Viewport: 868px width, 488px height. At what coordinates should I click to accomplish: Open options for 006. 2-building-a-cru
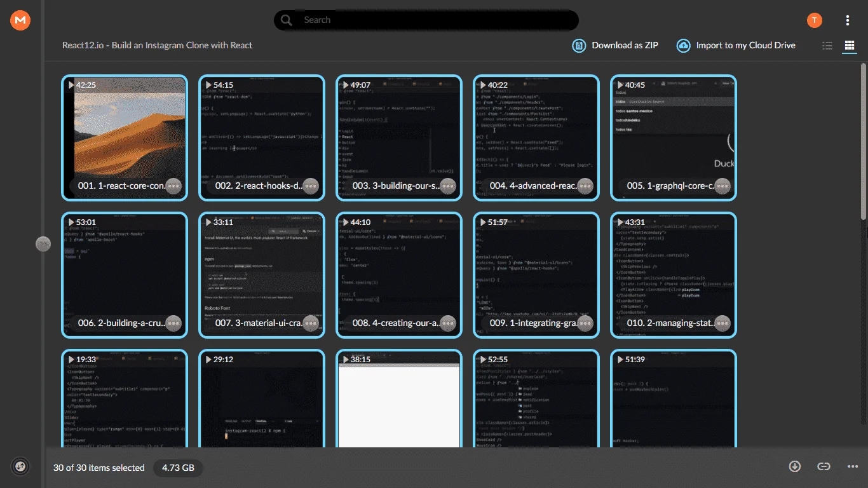(173, 323)
